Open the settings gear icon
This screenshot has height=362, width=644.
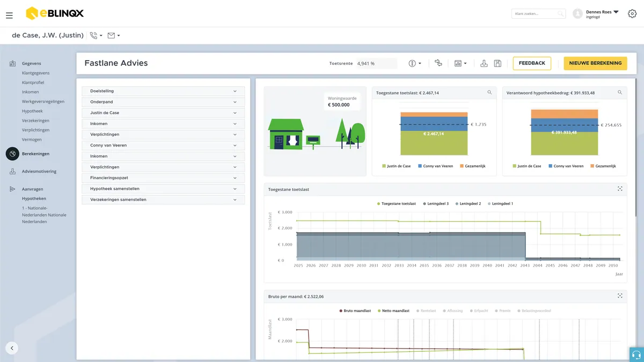(632, 14)
